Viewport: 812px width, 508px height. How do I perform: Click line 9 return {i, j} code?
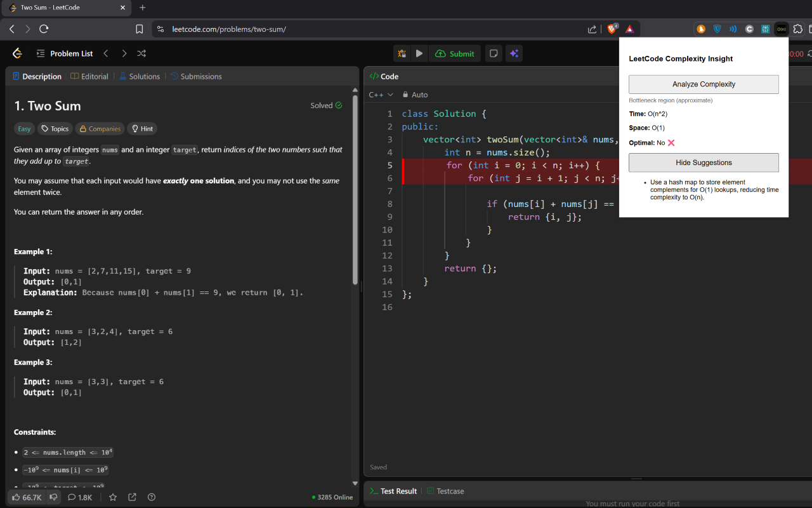(544, 217)
